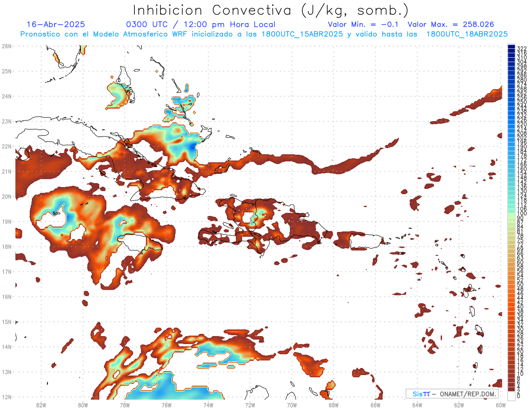Screen dimensions: 532x411
Task: Click the 22N latitude label
Action: point(7,146)
